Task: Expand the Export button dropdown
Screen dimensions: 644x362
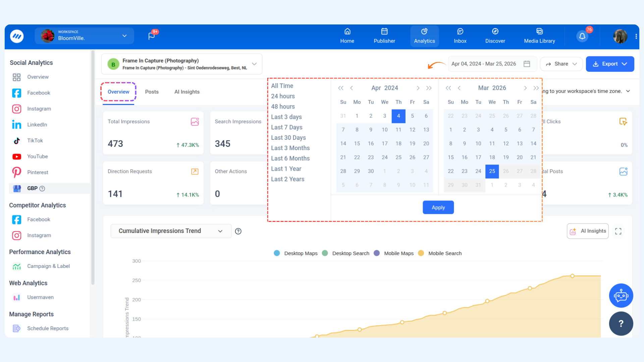Action: click(x=624, y=64)
